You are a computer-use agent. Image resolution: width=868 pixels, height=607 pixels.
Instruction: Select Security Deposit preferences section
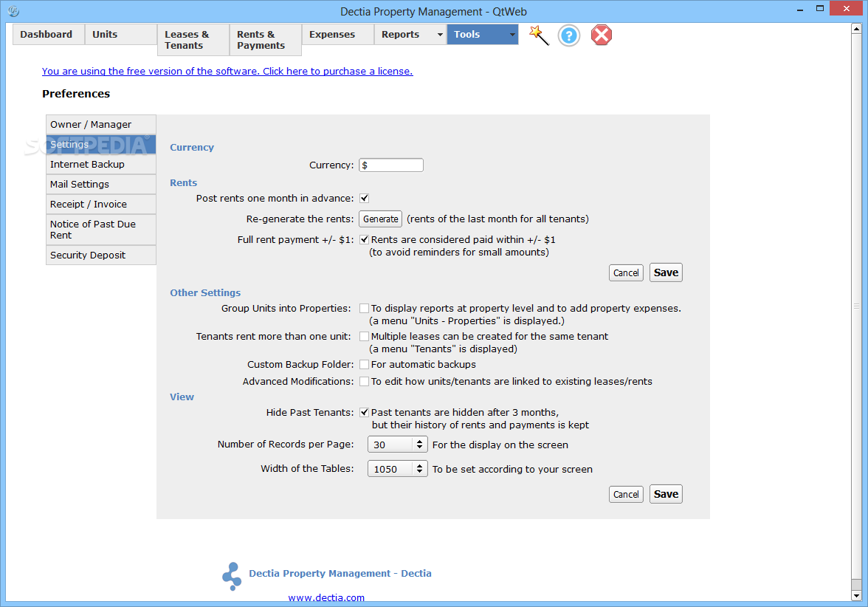click(x=100, y=256)
